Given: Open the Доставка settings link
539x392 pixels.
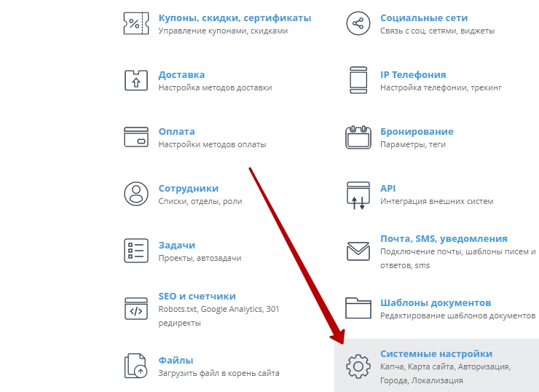Looking at the screenshot, I should 181,74.
